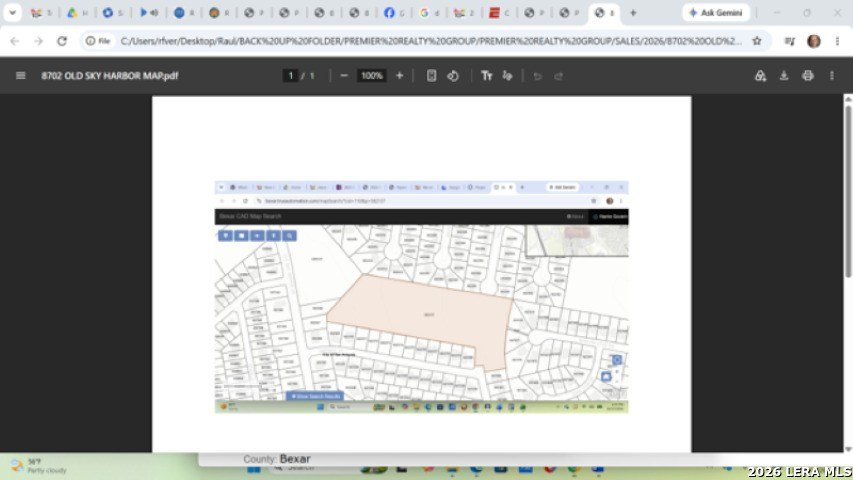Open the PDF sidebar menu icon
This screenshot has height=480, width=853.
click(21, 76)
